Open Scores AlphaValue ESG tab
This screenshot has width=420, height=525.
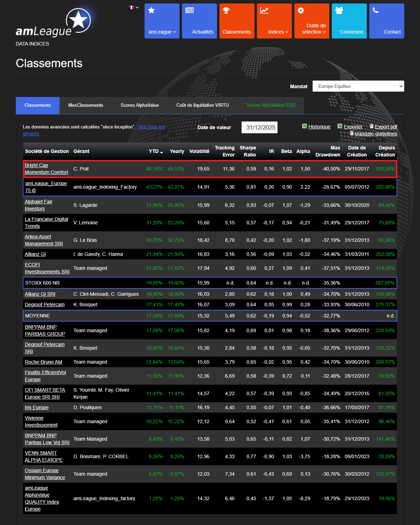[271, 105]
